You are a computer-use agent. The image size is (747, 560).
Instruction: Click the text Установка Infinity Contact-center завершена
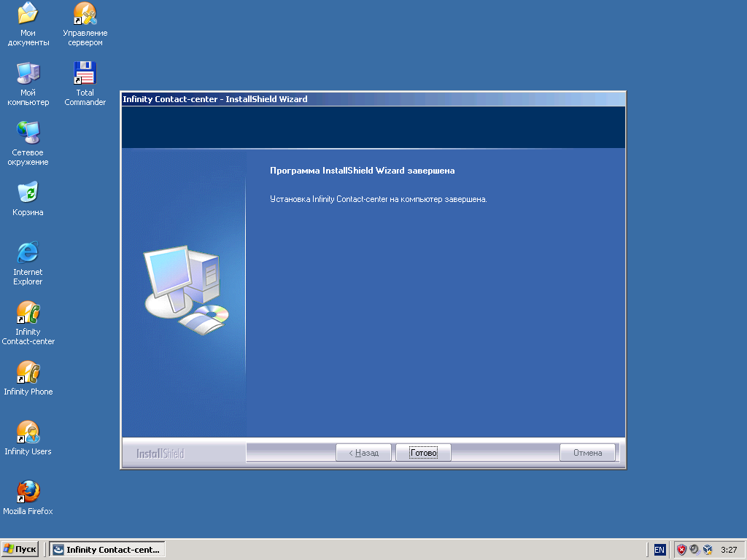tap(379, 199)
